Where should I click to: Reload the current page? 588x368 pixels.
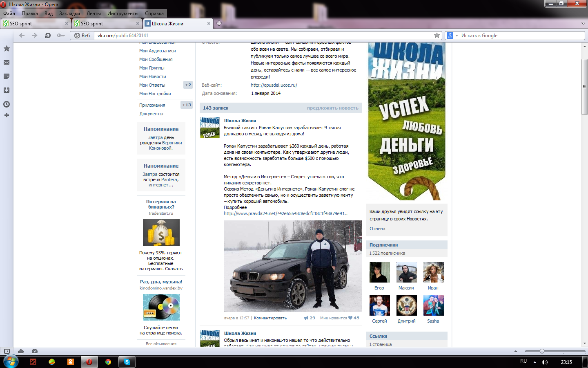pos(48,36)
